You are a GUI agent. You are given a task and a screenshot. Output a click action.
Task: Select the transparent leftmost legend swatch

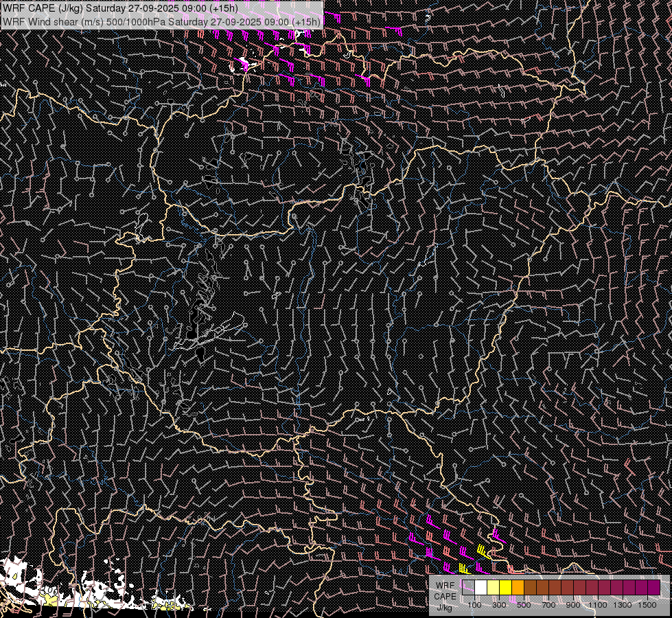click(x=469, y=587)
